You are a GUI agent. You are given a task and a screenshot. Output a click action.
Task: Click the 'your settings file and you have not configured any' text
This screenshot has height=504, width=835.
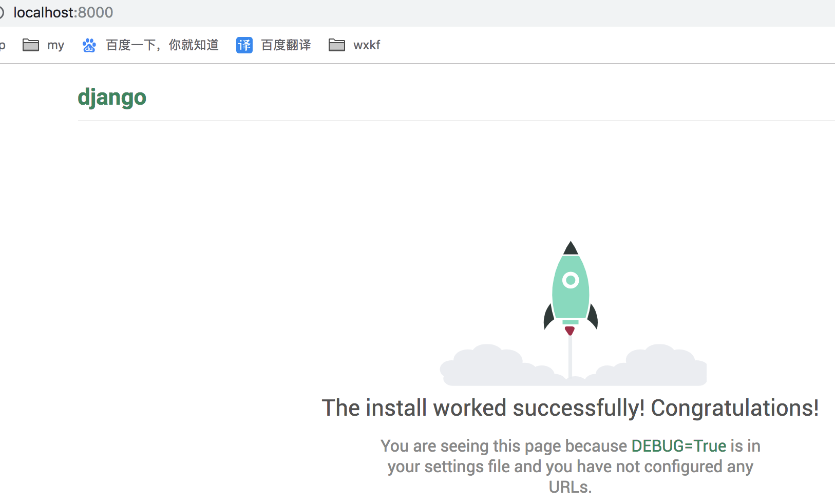[x=571, y=467]
